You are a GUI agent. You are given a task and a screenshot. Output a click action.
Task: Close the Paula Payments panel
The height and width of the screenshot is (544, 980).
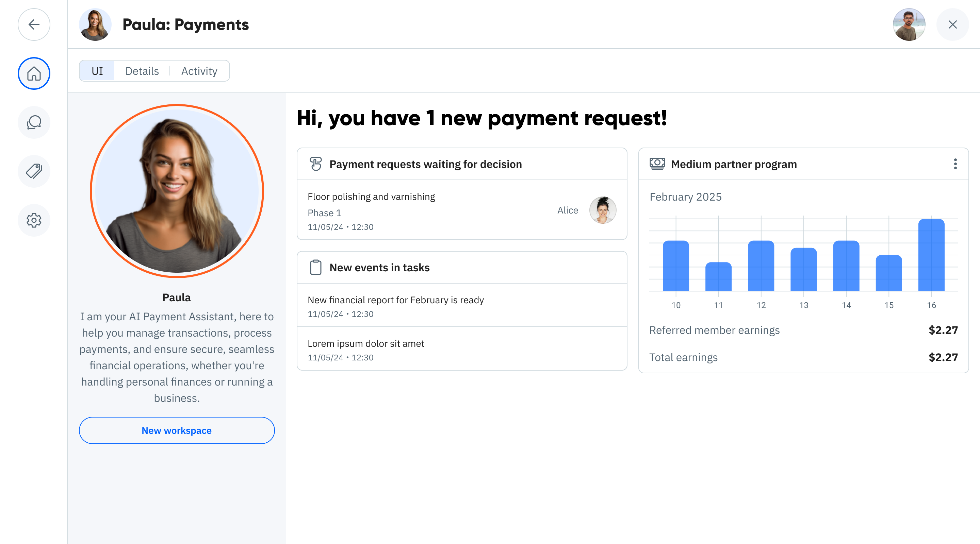point(952,24)
